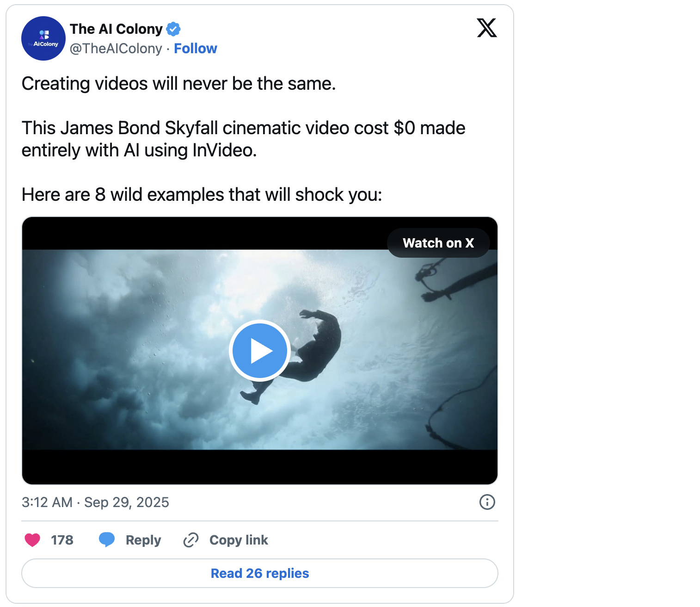Play the Skyfall video
This screenshot has height=607, width=700.
click(259, 351)
